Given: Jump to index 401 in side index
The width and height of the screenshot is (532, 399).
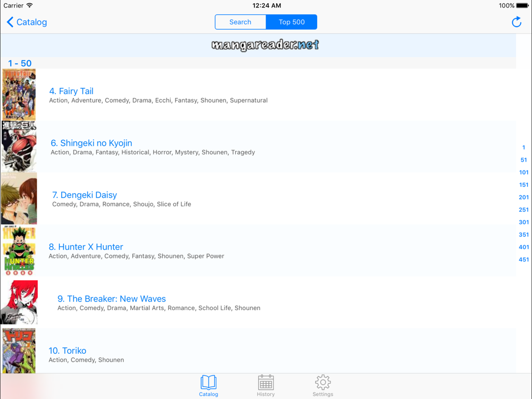Looking at the screenshot, I should click(x=523, y=247).
